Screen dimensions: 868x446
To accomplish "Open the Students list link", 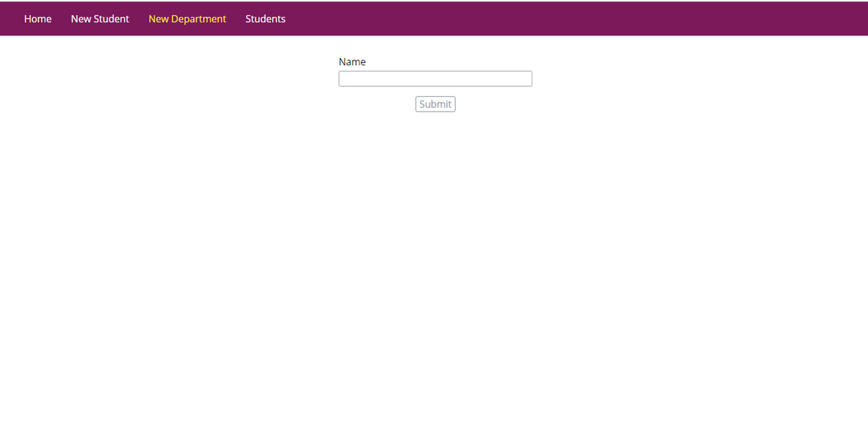I will [265, 19].
